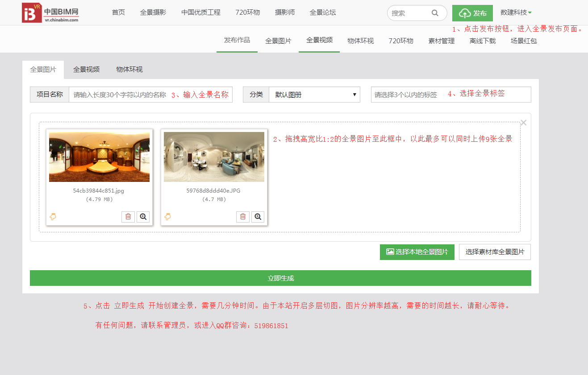The width and height of the screenshot is (588, 375).
Task: Open 中国优质工程 in the top navigation
Action: tap(201, 12)
